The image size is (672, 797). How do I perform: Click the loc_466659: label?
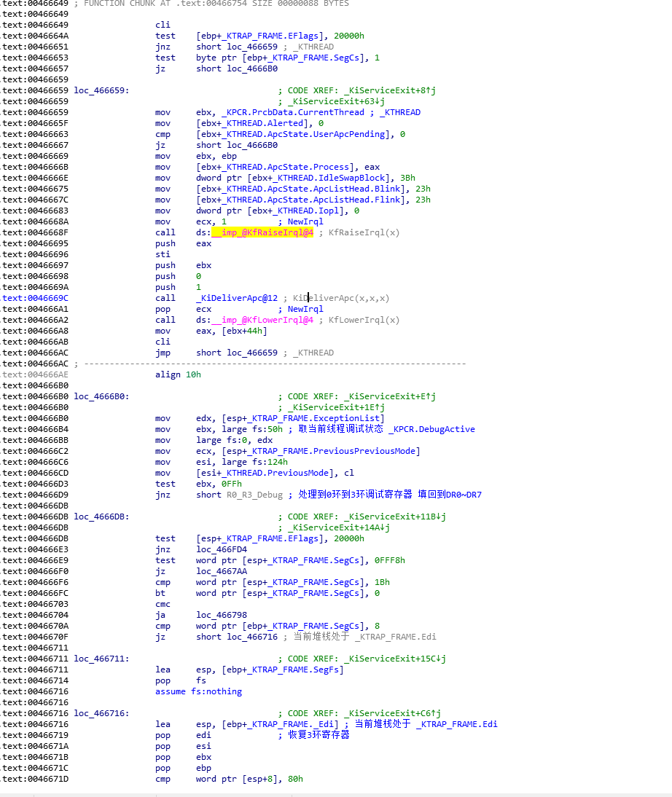coord(102,90)
